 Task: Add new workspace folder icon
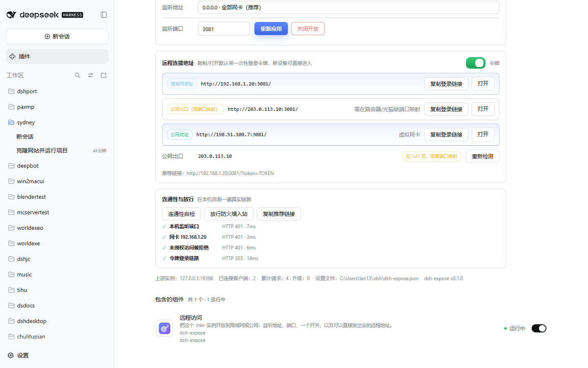point(104,75)
